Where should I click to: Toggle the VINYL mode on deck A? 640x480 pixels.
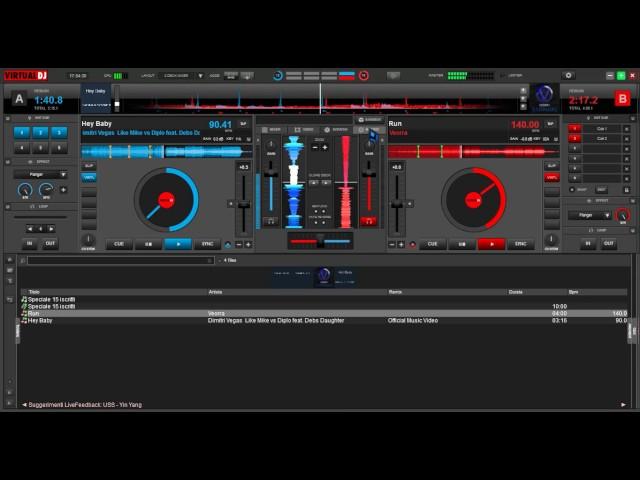coord(89,178)
